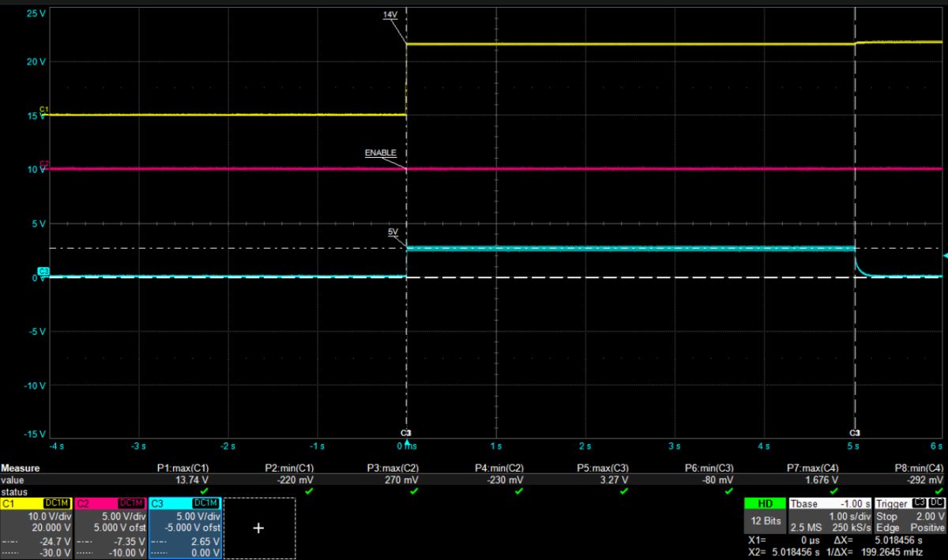Select the C3 cursor marker at 0 ms
The width and height of the screenshot is (948, 560).
[x=406, y=434]
